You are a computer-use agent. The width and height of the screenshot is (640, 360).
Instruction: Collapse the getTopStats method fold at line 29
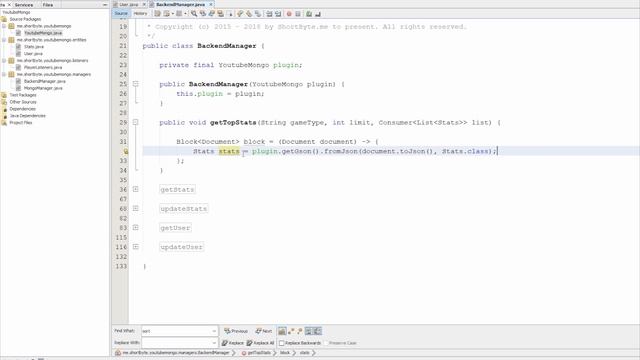pyautogui.click(x=136, y=122)
